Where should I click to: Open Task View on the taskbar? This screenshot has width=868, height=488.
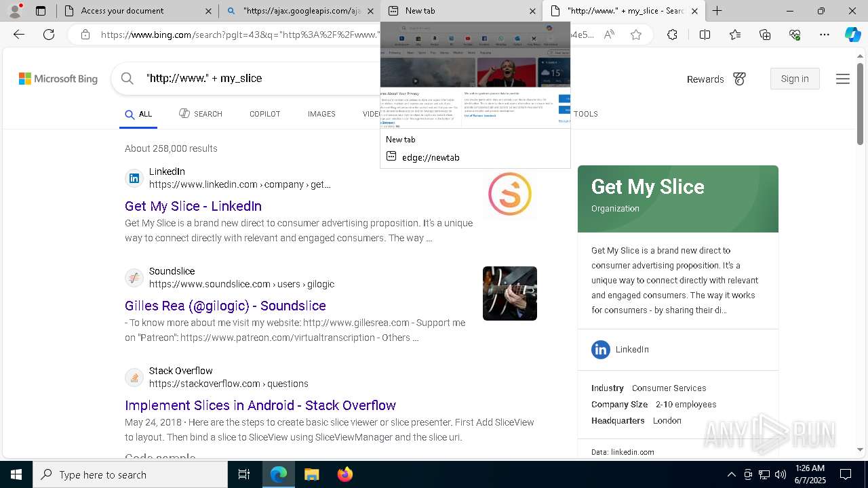(x=245, y=474)
